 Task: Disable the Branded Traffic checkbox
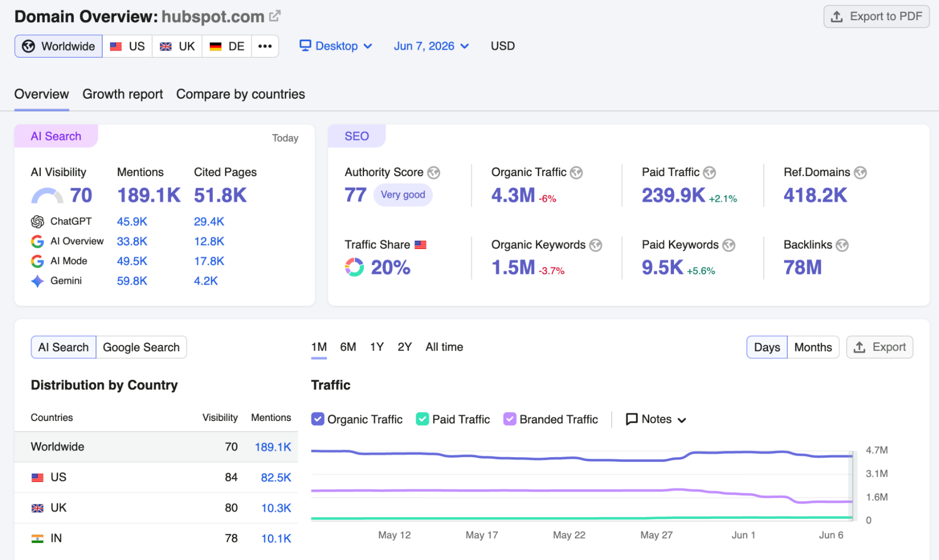[x=510, y=419]
